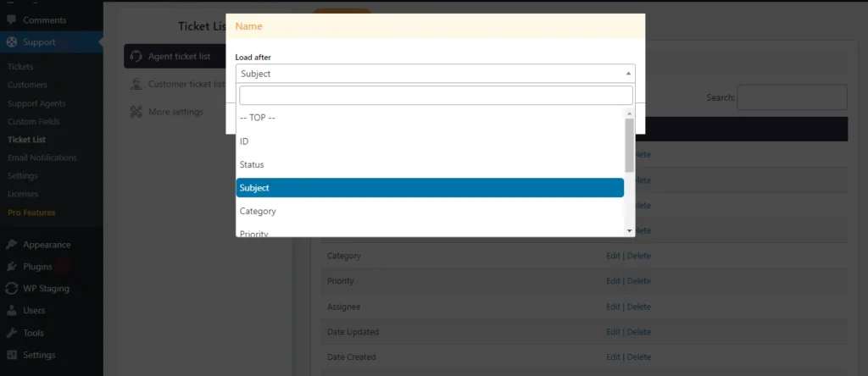Open the Tools menu
Viewport: 868px width, 376px height.
(33, 332)
